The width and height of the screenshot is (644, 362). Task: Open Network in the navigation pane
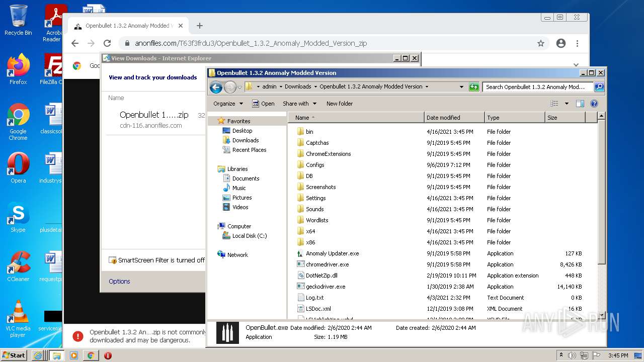pyautogui.click(x=237, y=255)
